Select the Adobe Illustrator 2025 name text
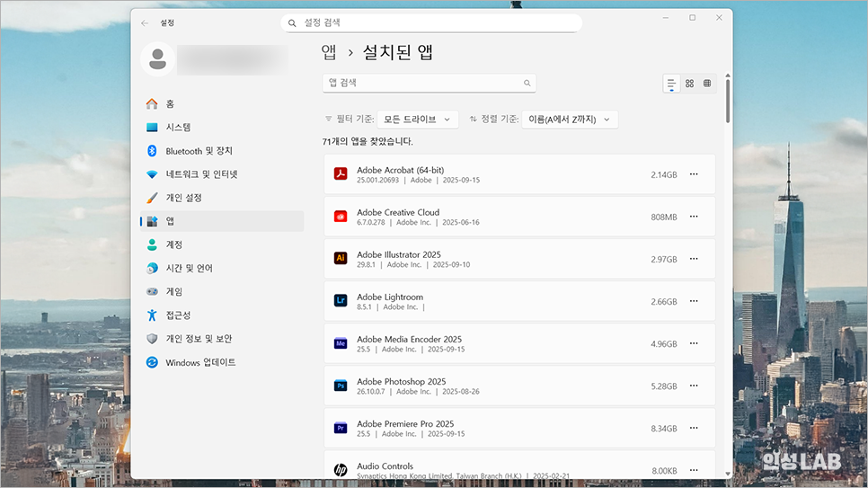868x488 pixels. (x=399, y=255)
